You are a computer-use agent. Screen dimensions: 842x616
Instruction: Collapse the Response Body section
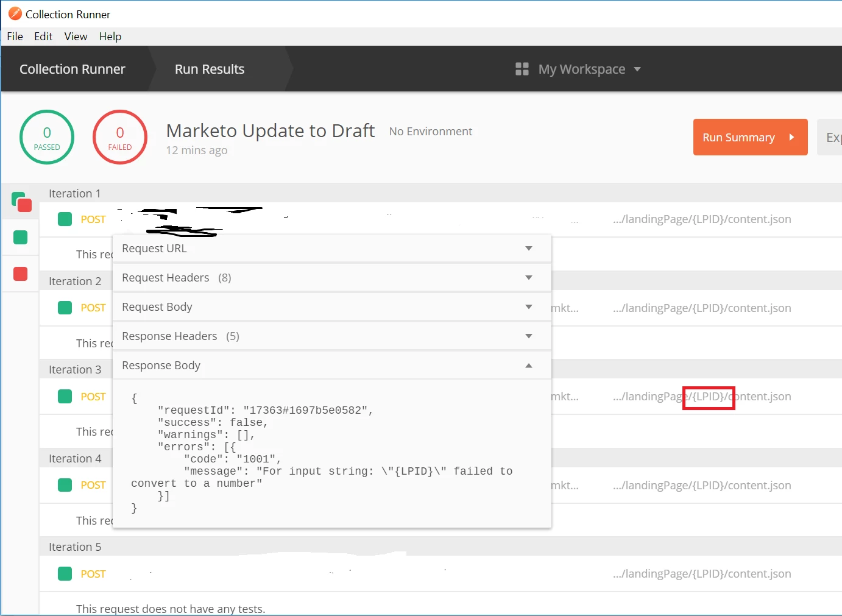[332, 366]
